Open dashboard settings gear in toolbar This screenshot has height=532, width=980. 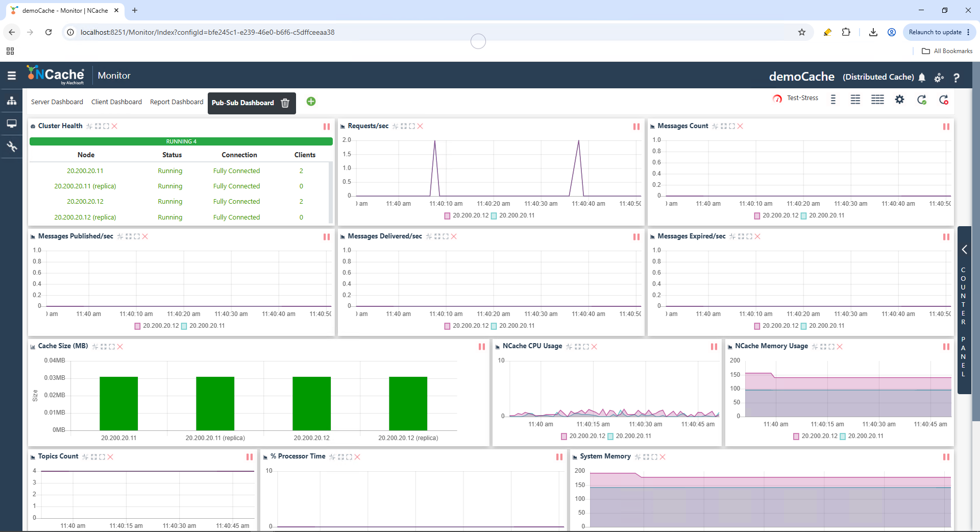[899, 100]
